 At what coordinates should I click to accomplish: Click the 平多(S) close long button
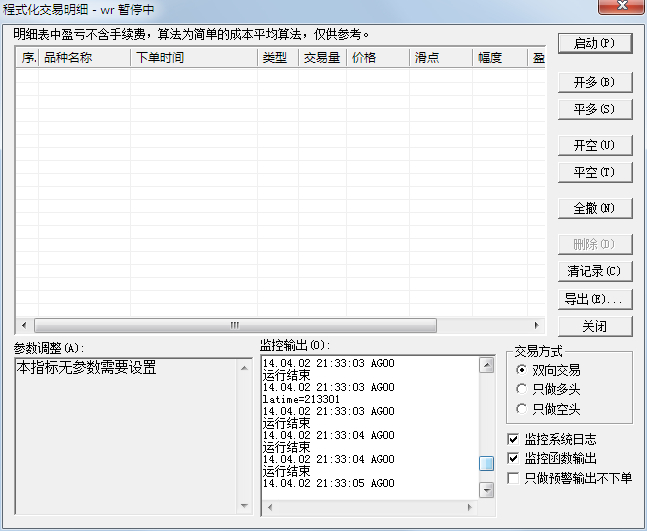[x=595, y=109]
